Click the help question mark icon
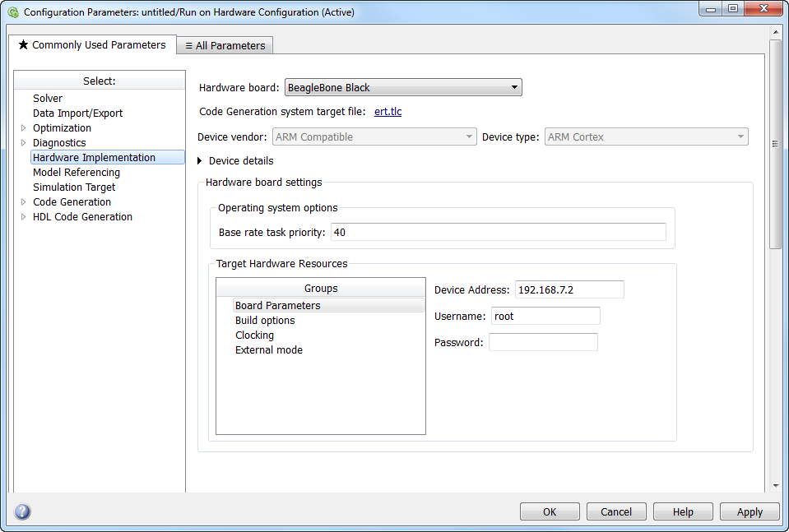This screenshot has height=532, width=789. [x=22, y=511]
